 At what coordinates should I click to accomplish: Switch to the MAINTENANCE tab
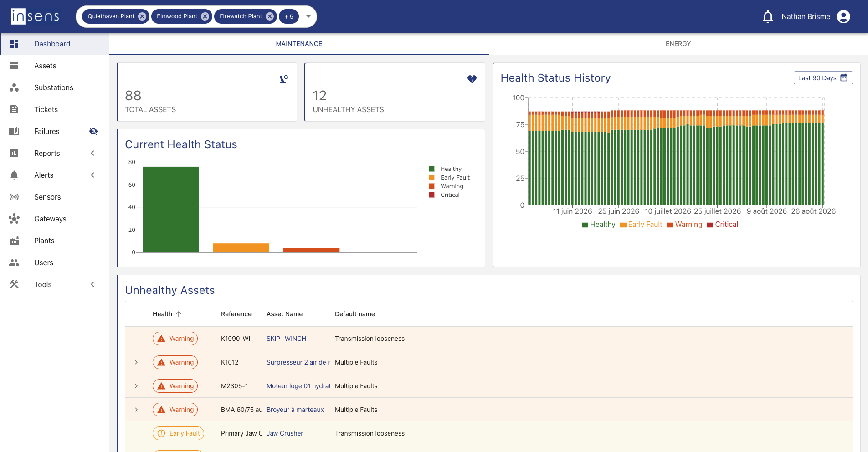click(x=299, y=44)
